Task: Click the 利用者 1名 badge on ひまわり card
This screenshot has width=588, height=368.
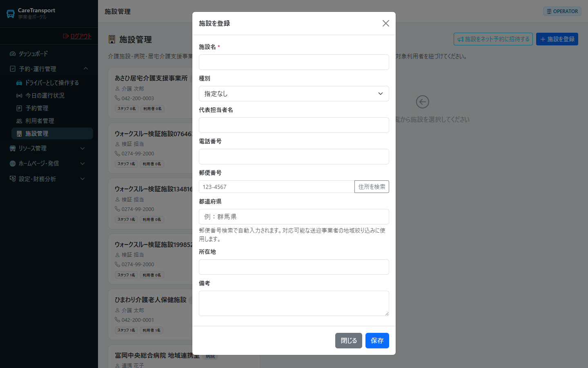Action: pyautogui.click(x=151, y=330)
